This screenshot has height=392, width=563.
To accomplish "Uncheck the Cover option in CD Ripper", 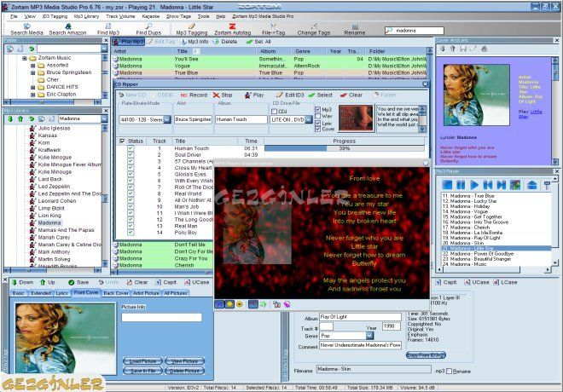I will [318, 130].
